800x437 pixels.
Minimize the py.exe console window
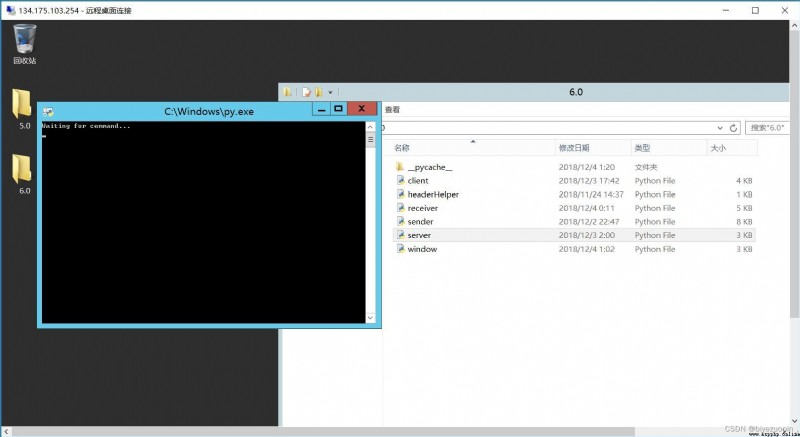321,109
